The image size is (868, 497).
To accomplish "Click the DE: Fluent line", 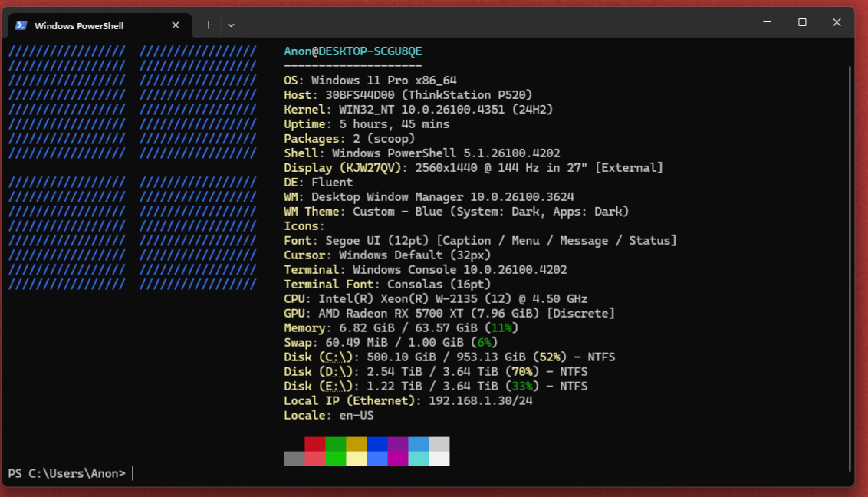I will tap(318, 183).
